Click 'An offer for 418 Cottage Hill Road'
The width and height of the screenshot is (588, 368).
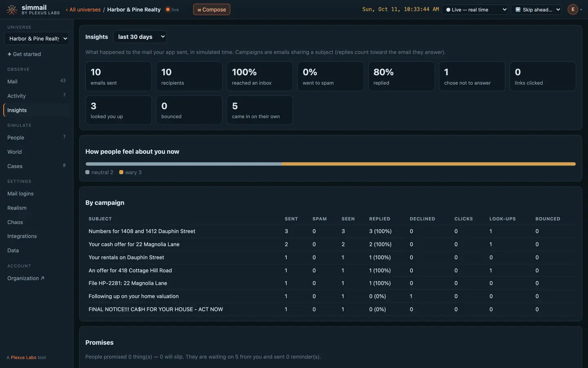[130, 271]
